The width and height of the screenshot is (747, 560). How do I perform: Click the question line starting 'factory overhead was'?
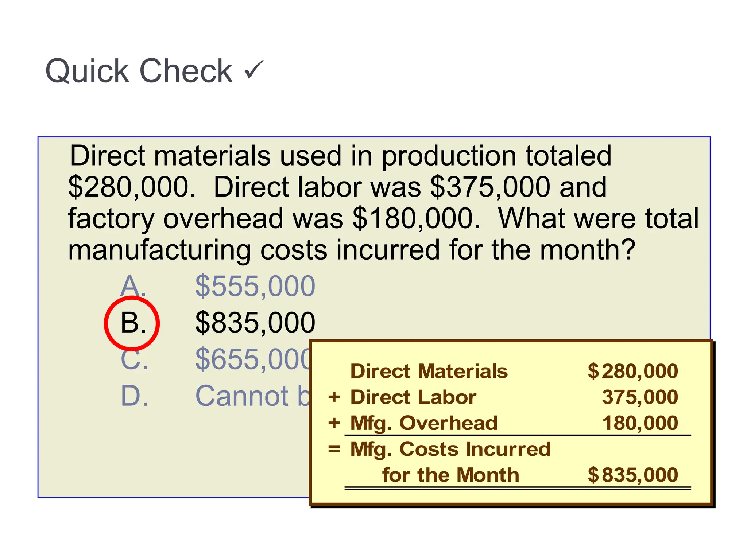[x=383, y=219]
